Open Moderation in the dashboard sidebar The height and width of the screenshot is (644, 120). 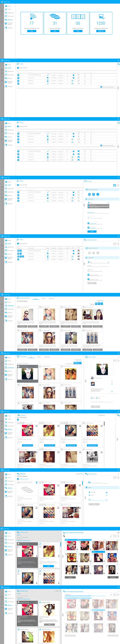11,13
